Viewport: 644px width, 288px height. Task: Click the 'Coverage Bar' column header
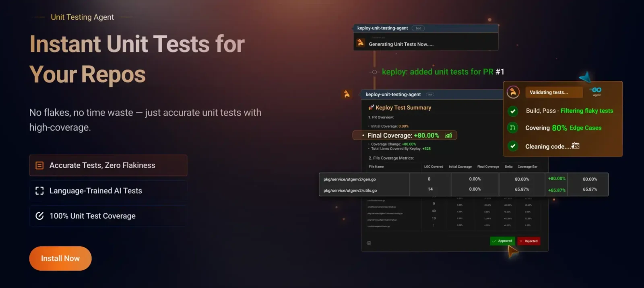click(x=527, y=167)
